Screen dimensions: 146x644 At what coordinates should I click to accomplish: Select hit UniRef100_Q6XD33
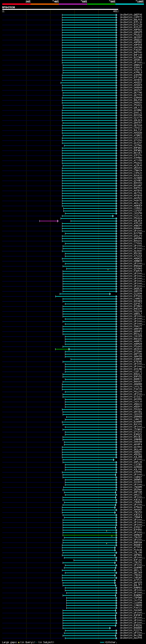point(131,349)
